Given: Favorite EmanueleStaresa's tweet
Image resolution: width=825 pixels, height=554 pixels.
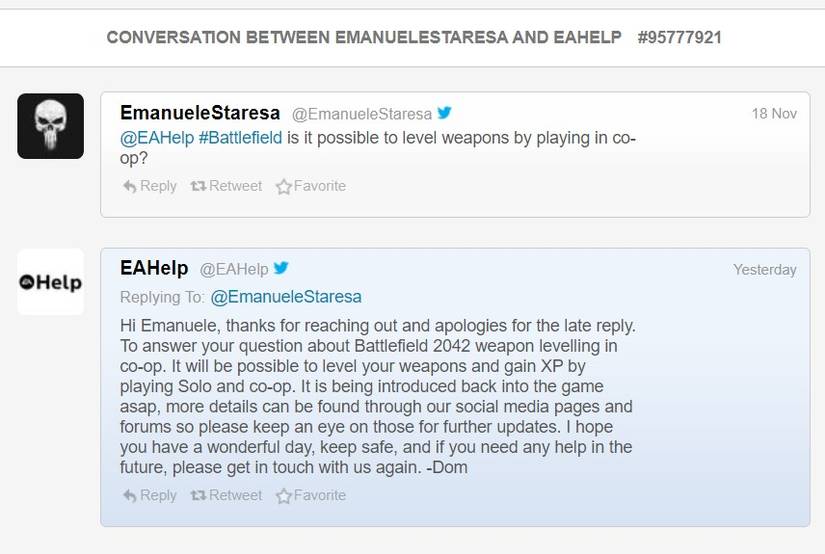Looking at the screenshot, I should click(x=310, y=186).
